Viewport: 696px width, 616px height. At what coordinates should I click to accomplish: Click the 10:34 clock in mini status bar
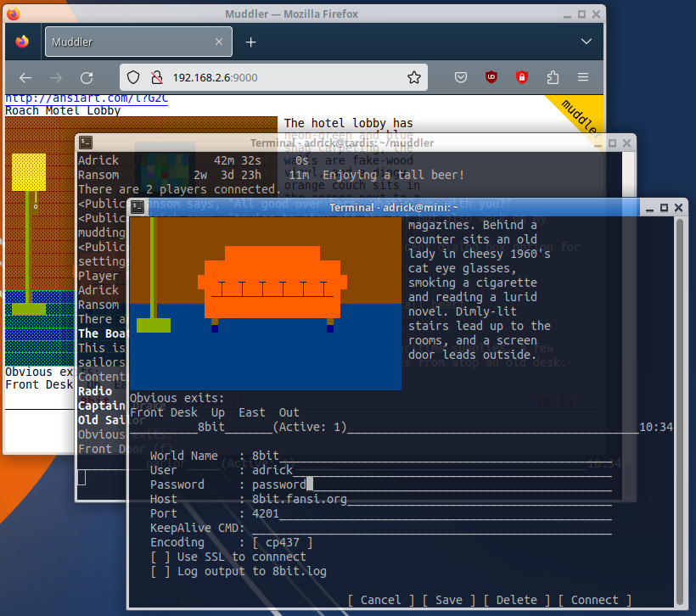(x=656, y=427)
